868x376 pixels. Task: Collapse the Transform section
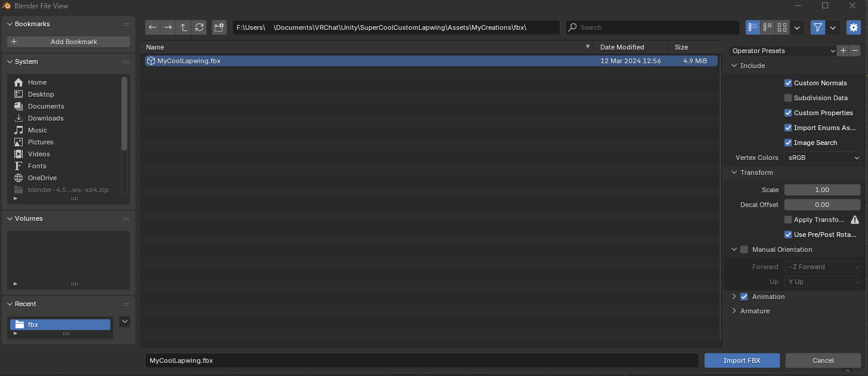coord(734,172)
